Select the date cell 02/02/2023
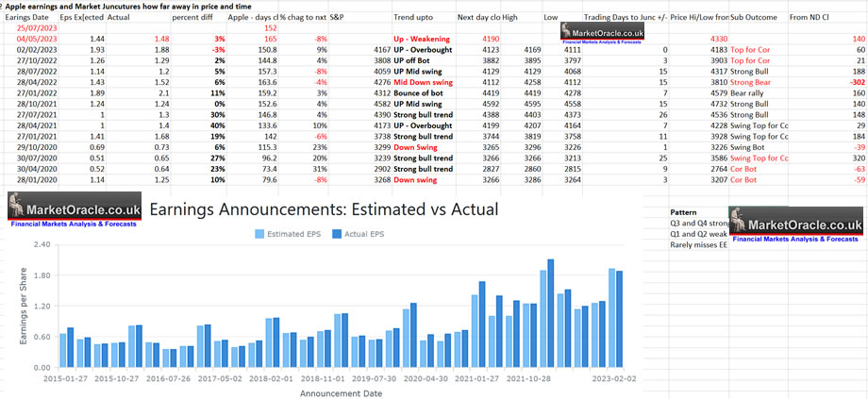This screenshot has height=399, width=868. tap(30, 50)
